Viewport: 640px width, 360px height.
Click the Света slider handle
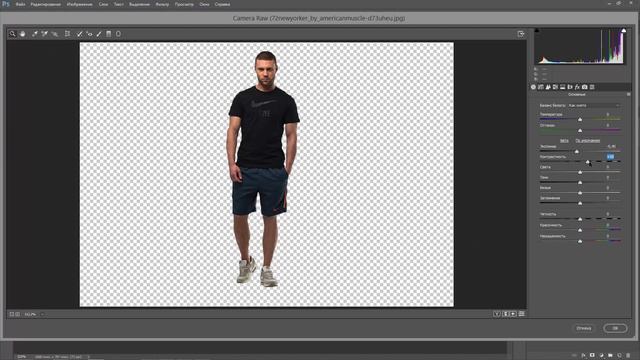point(580,172)
